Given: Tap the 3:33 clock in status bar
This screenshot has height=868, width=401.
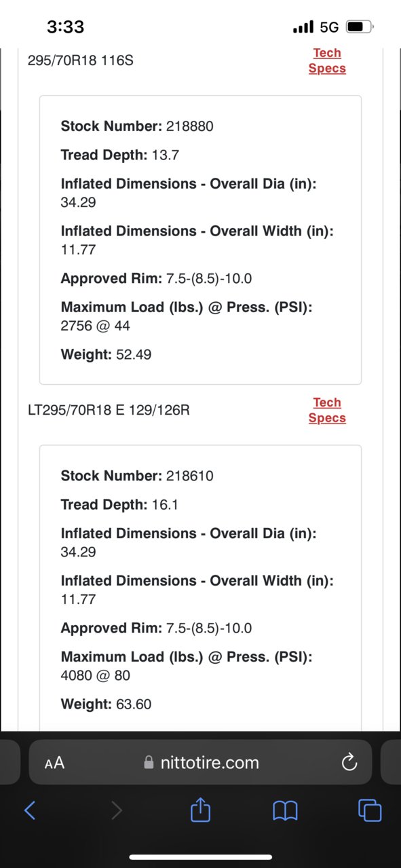Looking at the screenshot, I should [x=66, y=27].
